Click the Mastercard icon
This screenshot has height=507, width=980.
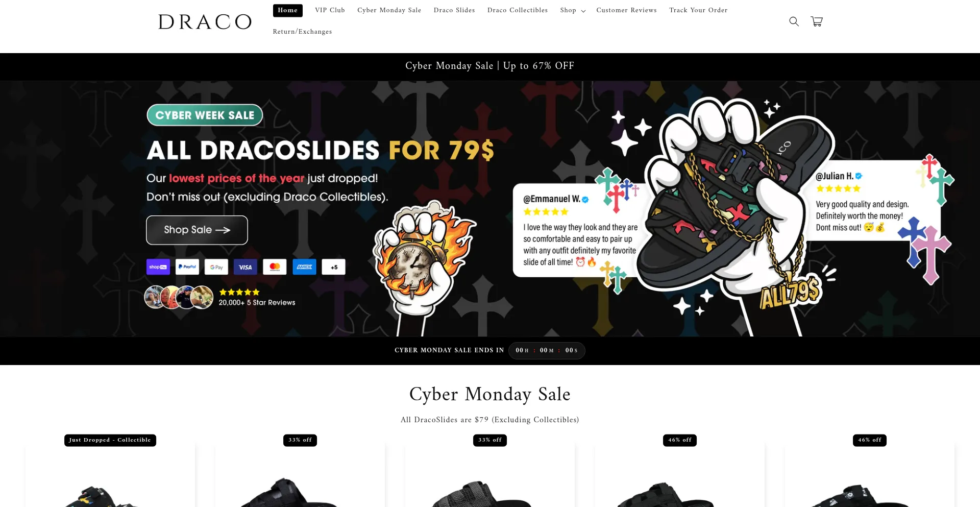[x=275, y=267]
